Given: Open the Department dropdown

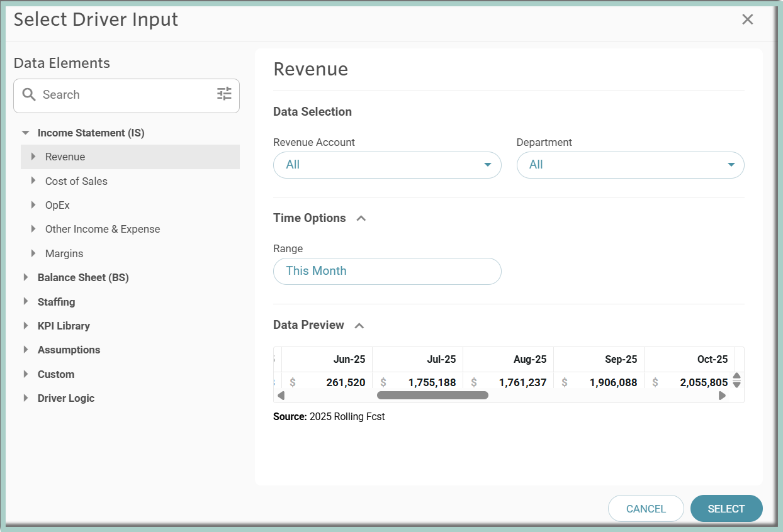Looking at the screenshot, I should pyautogui.click(x=630, y=165).
